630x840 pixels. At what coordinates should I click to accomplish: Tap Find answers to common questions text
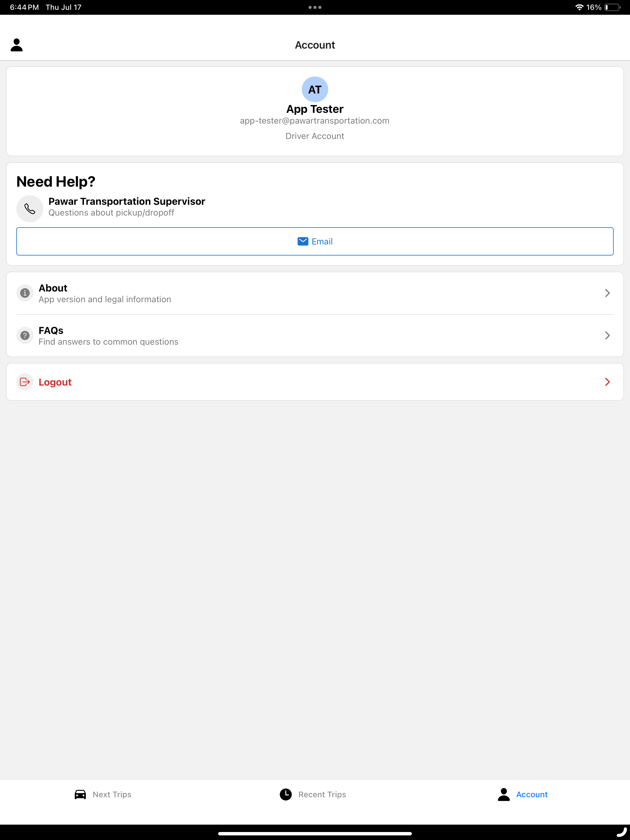coord(108,342)
